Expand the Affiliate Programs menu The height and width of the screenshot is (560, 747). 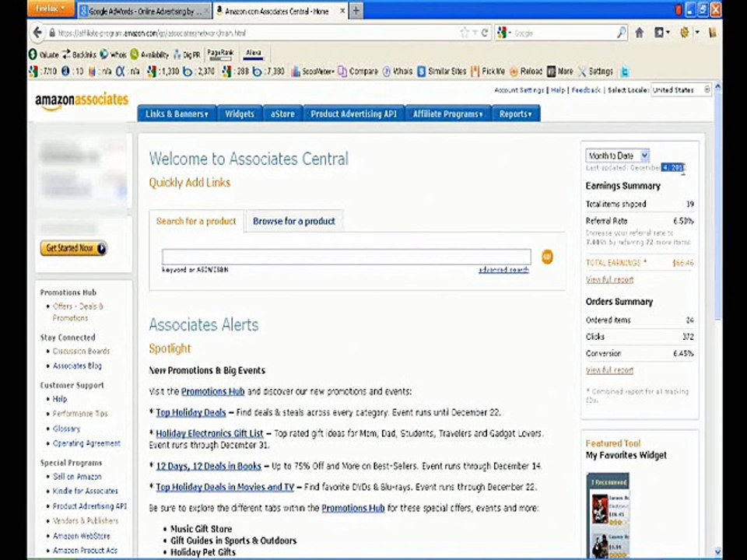point(448,114)
